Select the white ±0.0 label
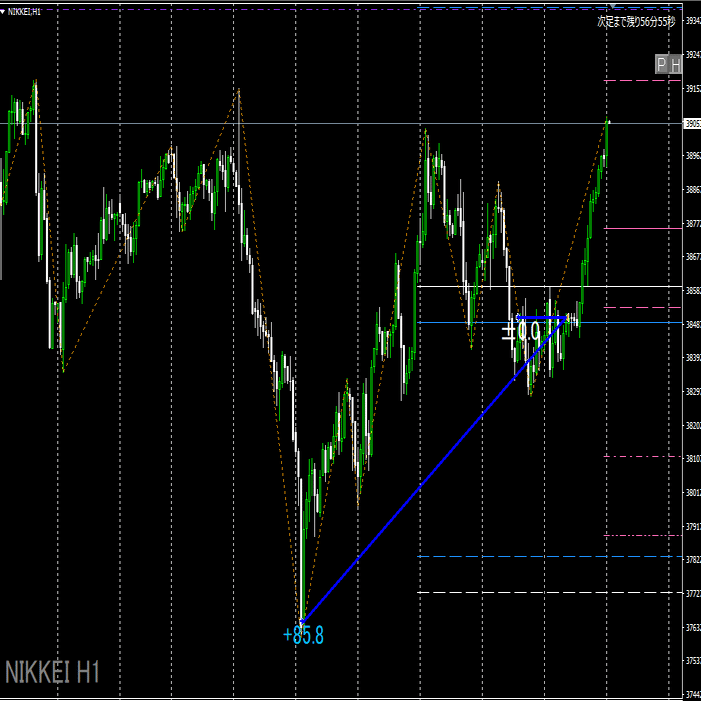Screen dimensions: 701x701 (521, 333)
